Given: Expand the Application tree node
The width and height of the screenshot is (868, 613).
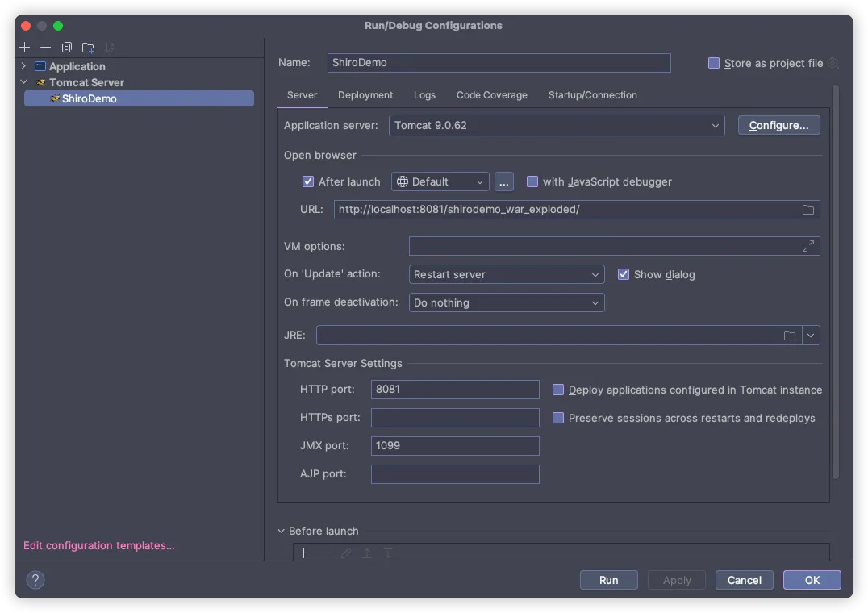Looking at the screenshot, I should pos(24,66).
